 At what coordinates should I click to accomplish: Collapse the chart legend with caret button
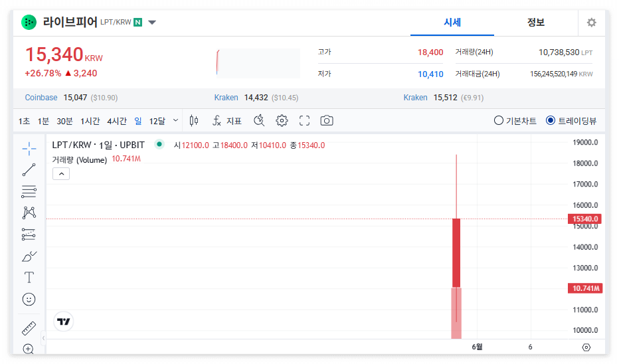pos(61,174)
